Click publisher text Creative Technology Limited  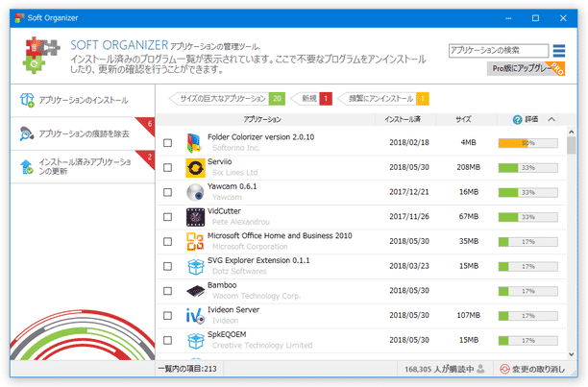[262, 346]
